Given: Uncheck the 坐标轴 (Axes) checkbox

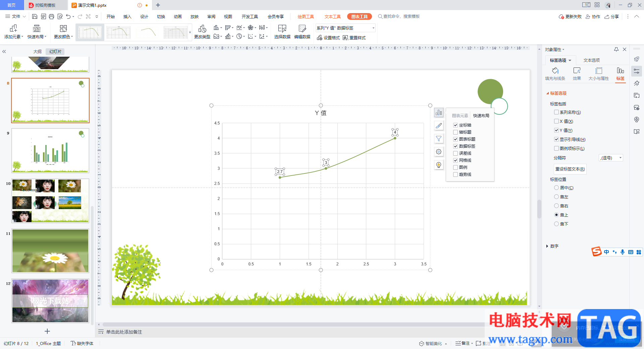Looking at the screenshot, I should point(455,125).
